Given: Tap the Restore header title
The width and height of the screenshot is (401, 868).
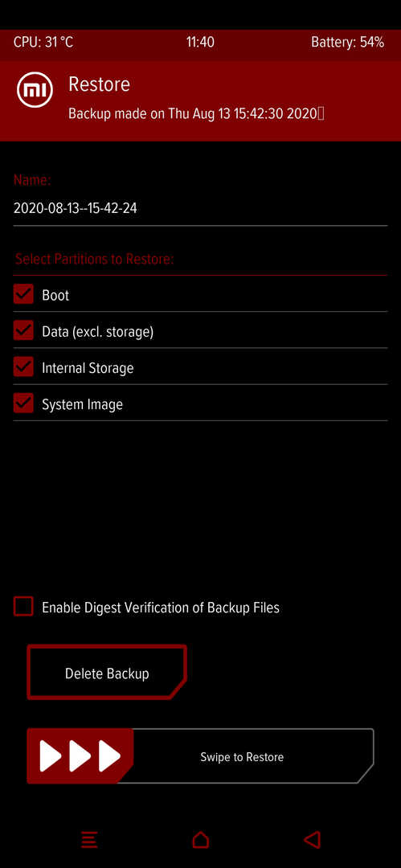Looking at the screenshot, I should pyautogui.click(x=99, y=84).
